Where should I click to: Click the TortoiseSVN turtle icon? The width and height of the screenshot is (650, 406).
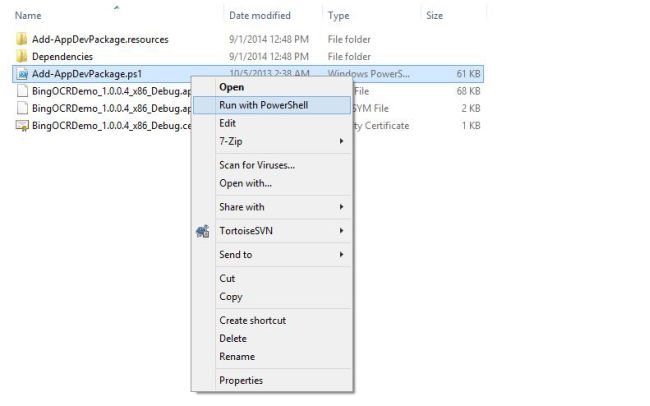(x=202, y=231)
